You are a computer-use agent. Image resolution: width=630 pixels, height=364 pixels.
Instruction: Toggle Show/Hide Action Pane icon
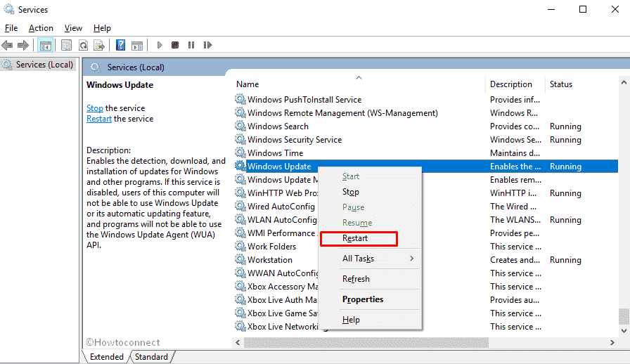coord(137,45)
